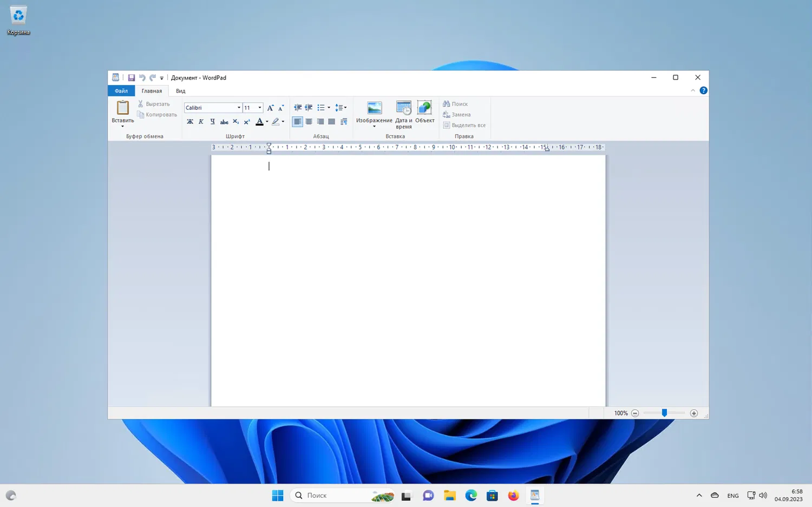Click the Вставить (Paste) clipboard icon

[x=123, y=108]
